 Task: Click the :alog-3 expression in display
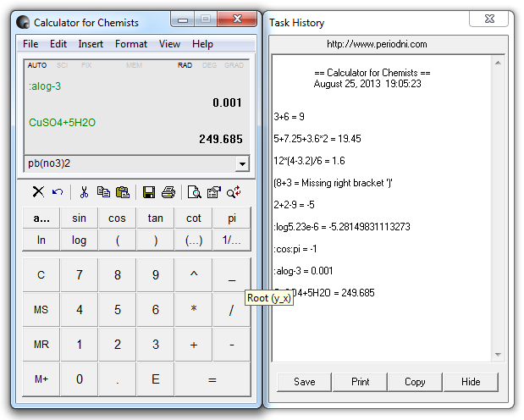tap(45, 86)
